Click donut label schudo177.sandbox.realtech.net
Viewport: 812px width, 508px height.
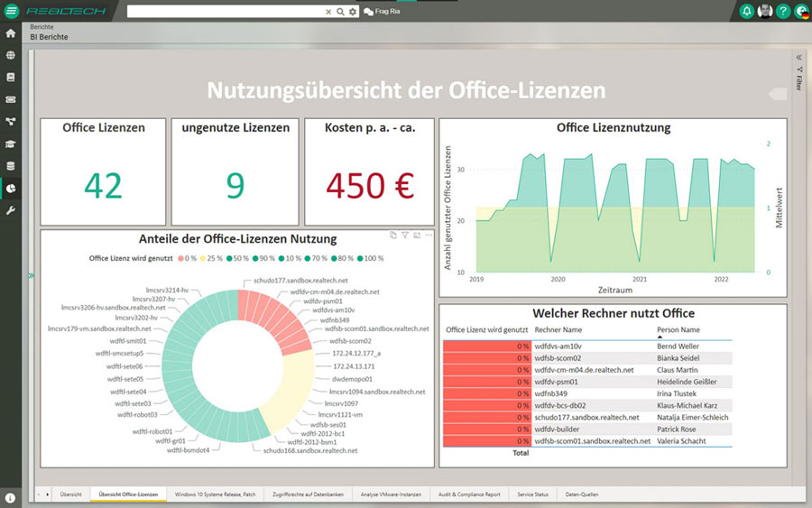point(300,280)
